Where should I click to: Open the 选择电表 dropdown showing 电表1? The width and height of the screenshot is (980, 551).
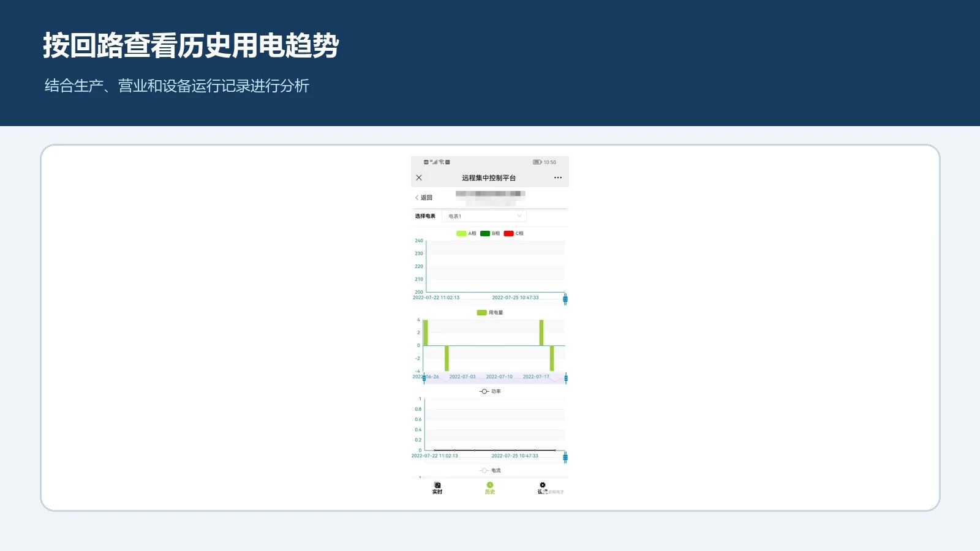[484, 216]
